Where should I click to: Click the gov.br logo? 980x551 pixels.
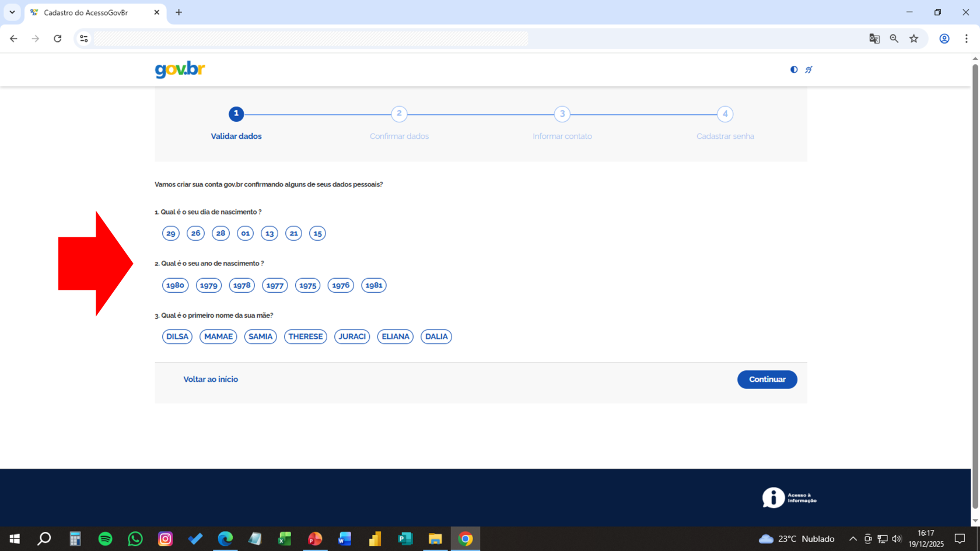tap(180, 69)
